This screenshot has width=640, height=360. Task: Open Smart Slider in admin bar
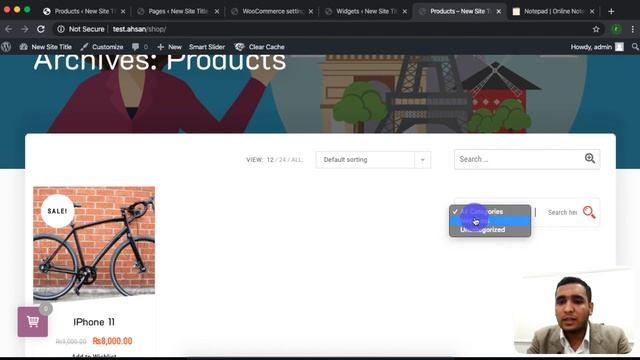207,47
